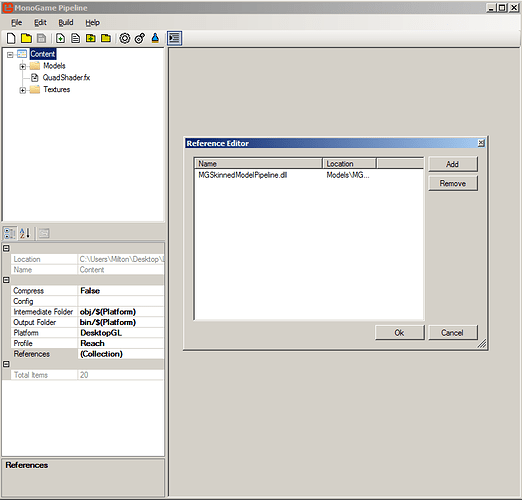Select QuadShader.fx in the tree
The image size is (522, 500).
66,78
